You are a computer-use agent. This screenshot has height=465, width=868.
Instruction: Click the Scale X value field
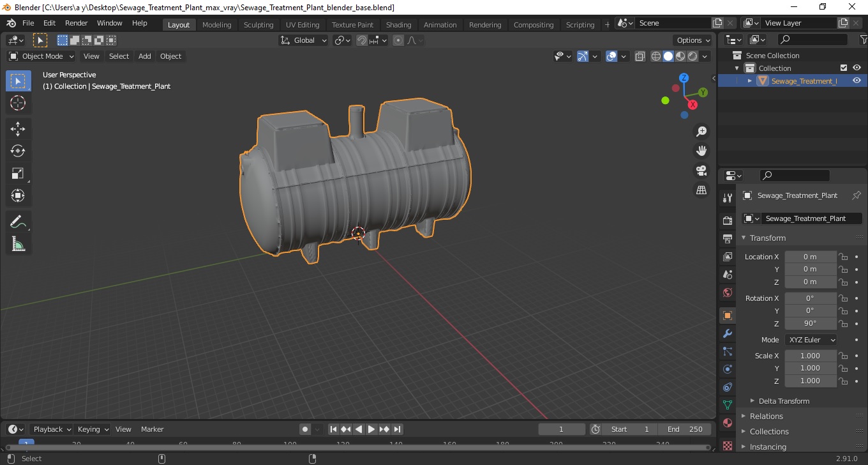pyautogui.click(x=811, y=356)
